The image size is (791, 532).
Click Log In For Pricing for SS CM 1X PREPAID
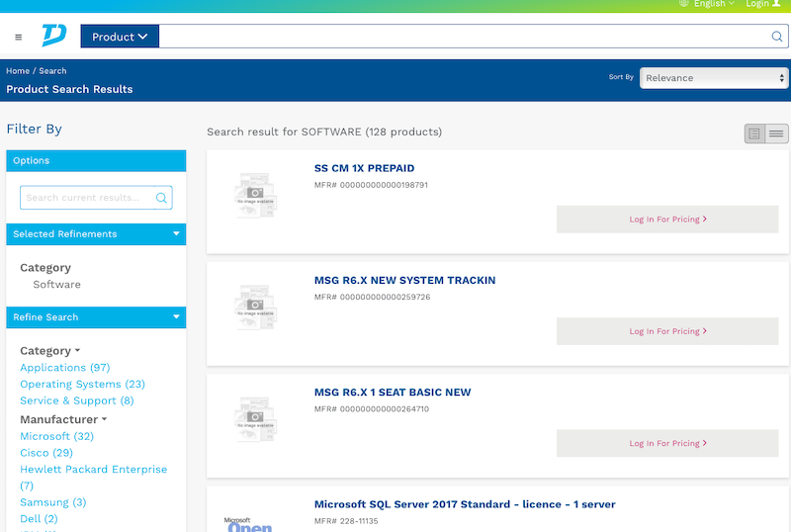point(667,220)
